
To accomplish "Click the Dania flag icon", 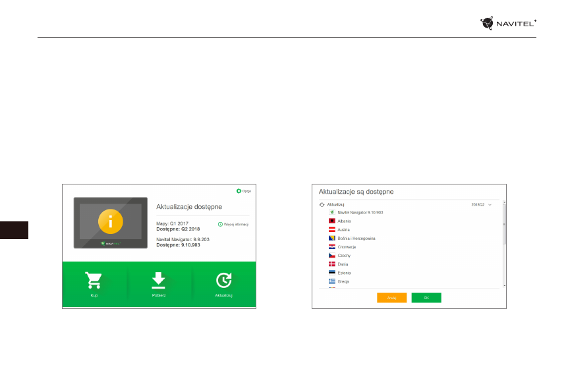I will point(332,264).
